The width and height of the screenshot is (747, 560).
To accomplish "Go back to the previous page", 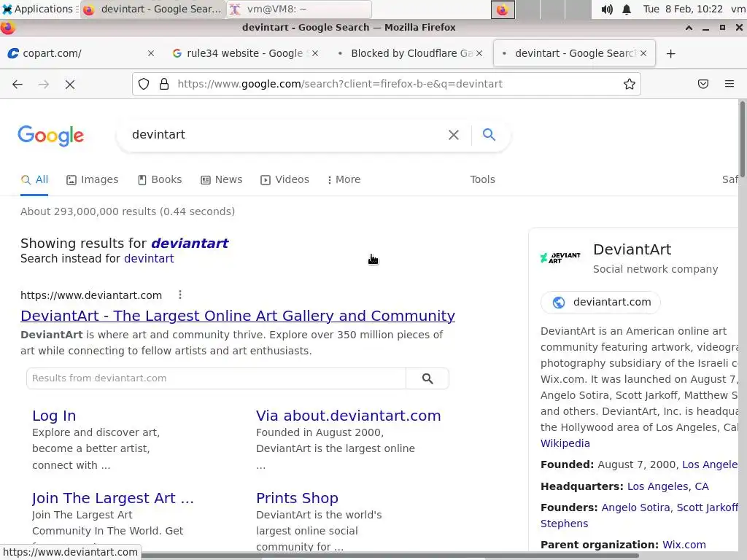I will point(18,85).
